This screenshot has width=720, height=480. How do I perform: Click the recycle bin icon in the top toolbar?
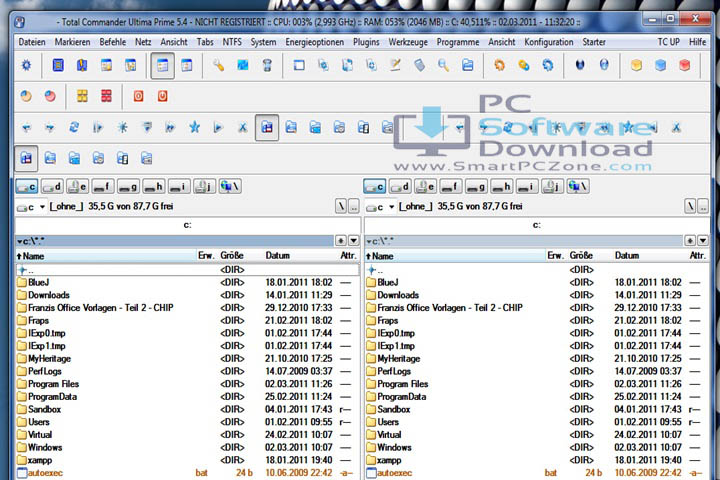click(x=267, y=65)
